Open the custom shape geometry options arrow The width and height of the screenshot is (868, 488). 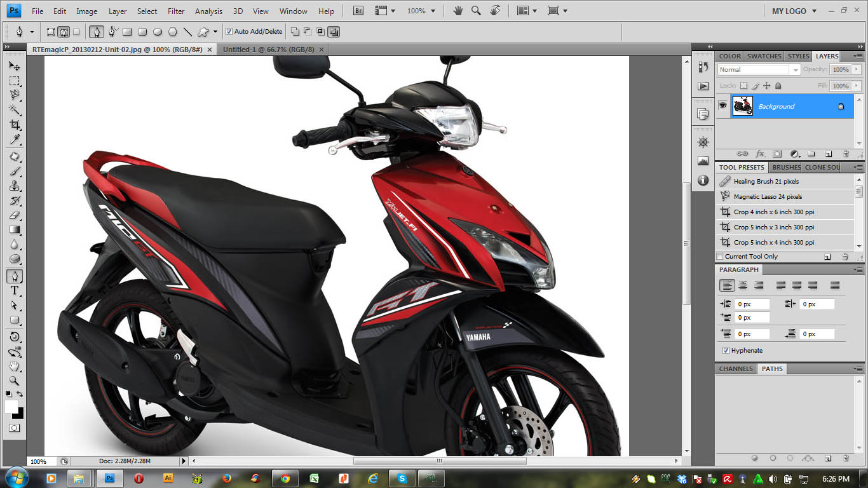click(215, 31)
